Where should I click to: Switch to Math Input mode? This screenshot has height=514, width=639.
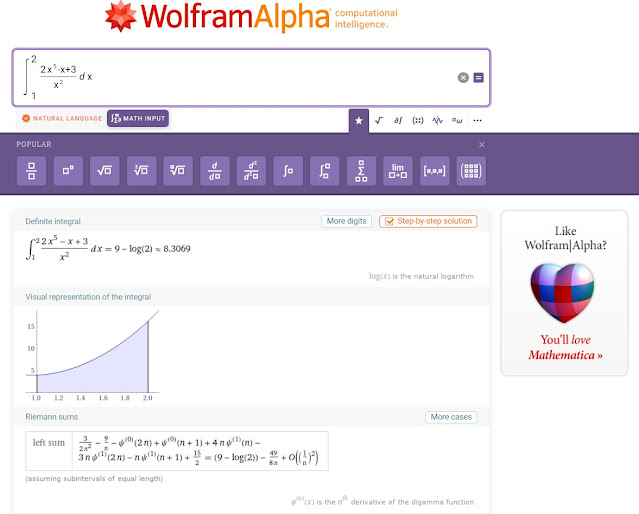[x=138, y=119]
